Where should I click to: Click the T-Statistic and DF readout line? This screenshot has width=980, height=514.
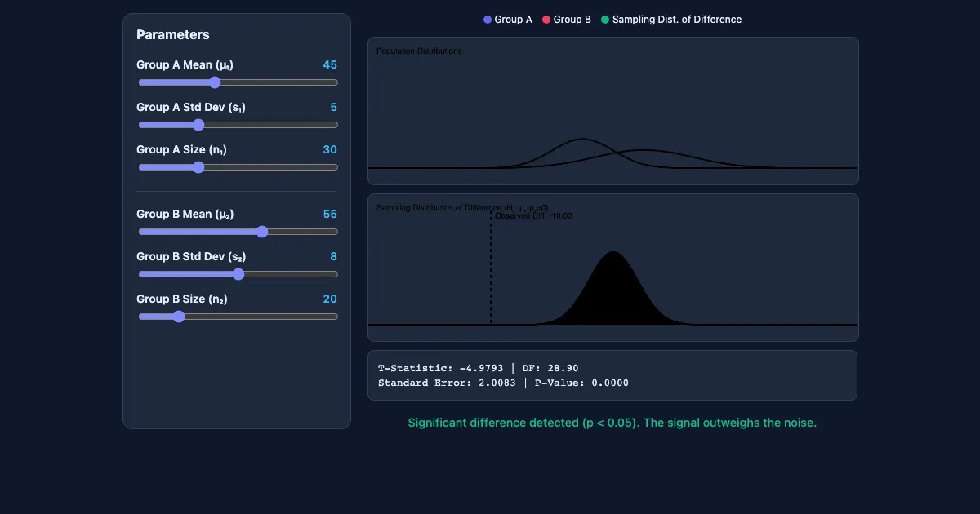click(478, 368)
